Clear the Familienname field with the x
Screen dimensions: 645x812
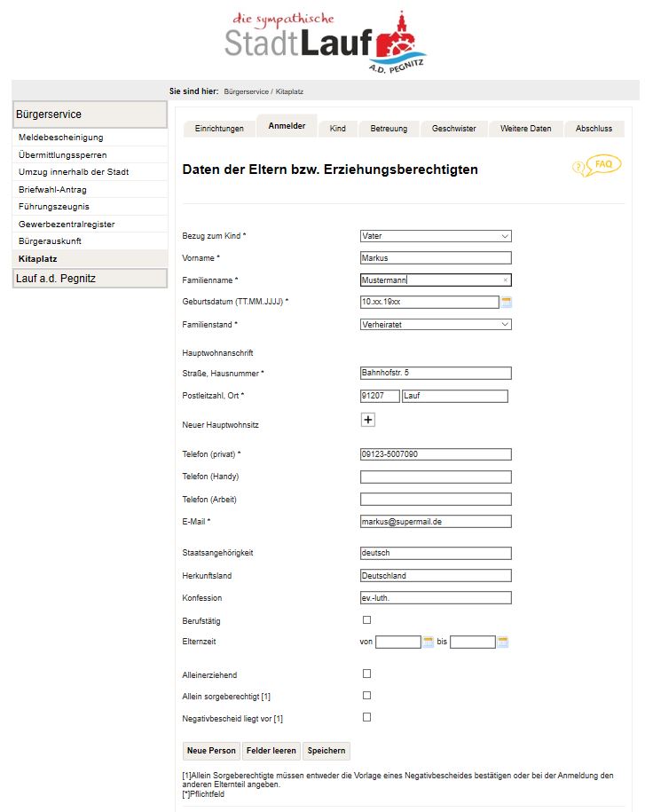pyautogui.click(x=505, y=280)
